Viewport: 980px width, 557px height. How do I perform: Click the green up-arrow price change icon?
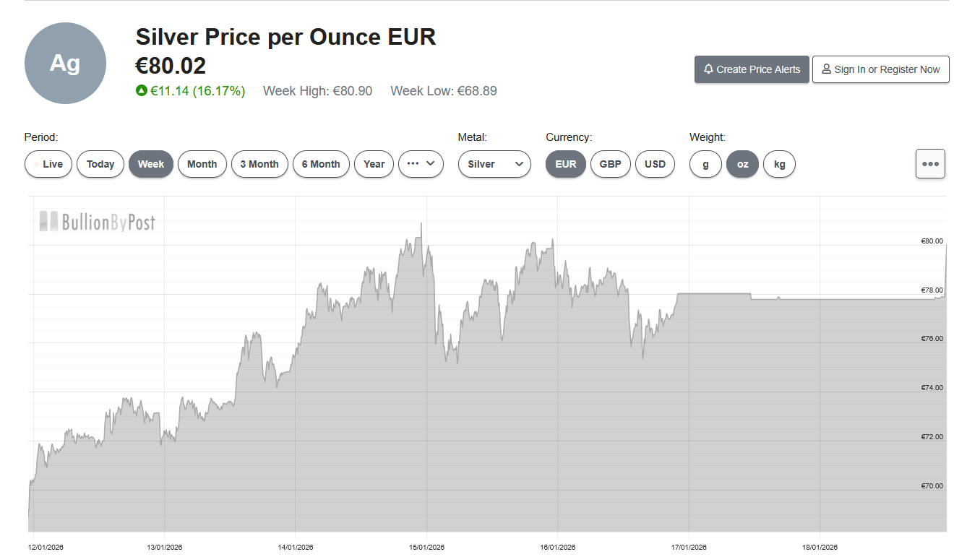click(141, 91)
